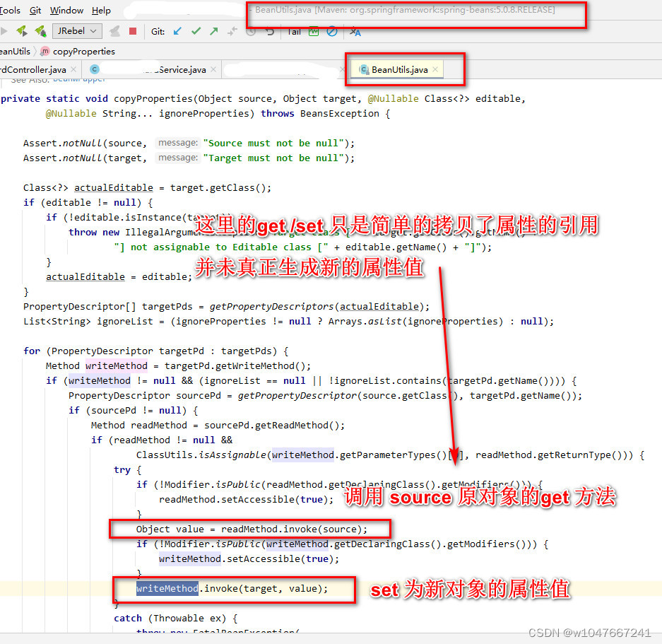Viewport: 662px width, 644px height.
Task: Open the Help menu
Action: 101,10
